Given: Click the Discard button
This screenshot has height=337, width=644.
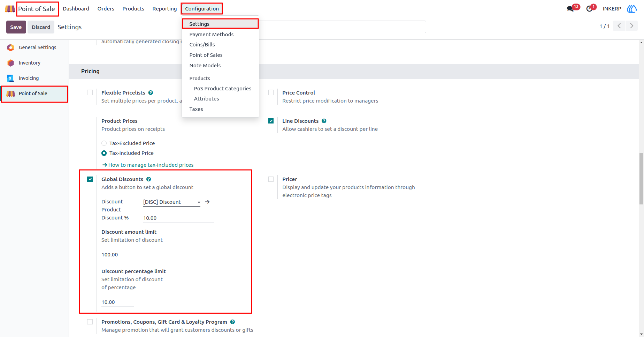Looking at the screenshot, I should [41, 27].
